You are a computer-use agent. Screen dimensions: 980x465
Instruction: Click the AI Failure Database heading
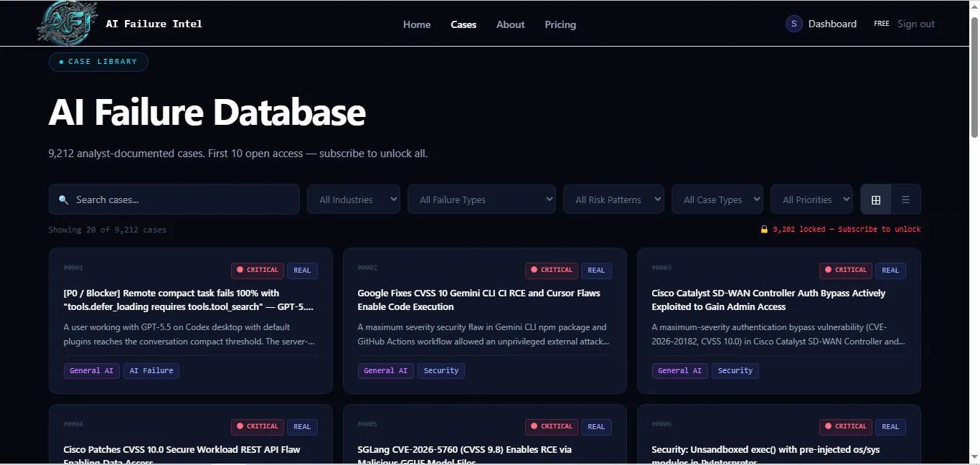coord(207,113)
